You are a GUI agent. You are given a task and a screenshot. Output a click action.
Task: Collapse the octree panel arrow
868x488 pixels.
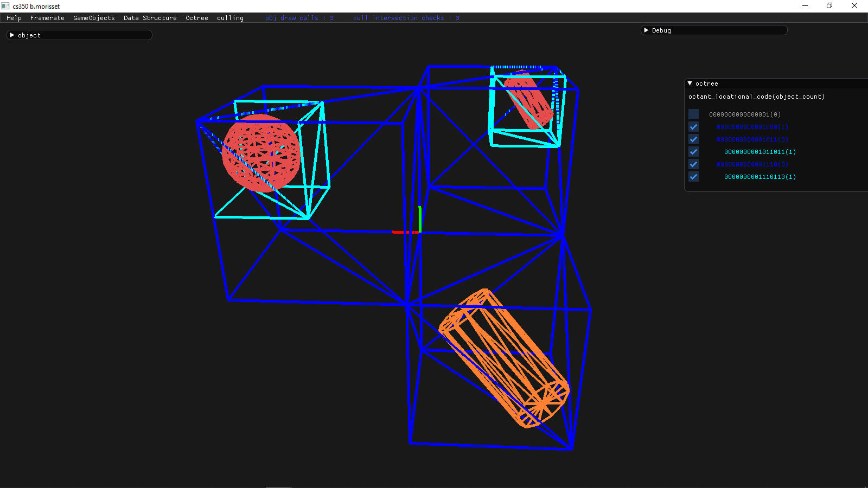(x=690, y=84)
